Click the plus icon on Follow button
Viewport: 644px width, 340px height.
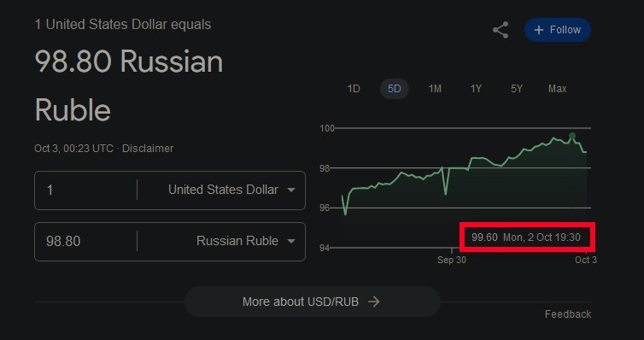538,30
